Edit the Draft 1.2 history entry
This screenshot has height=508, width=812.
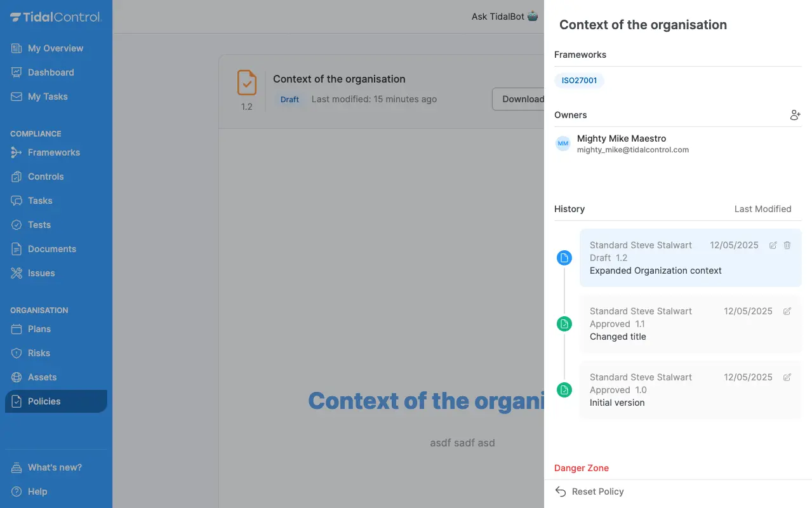[x=773, y=245]
